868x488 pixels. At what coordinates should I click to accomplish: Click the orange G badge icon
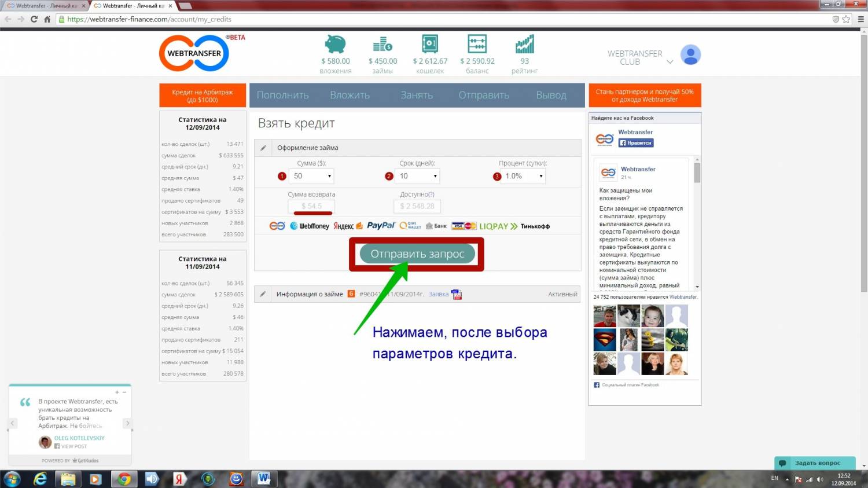click(351, 294)
